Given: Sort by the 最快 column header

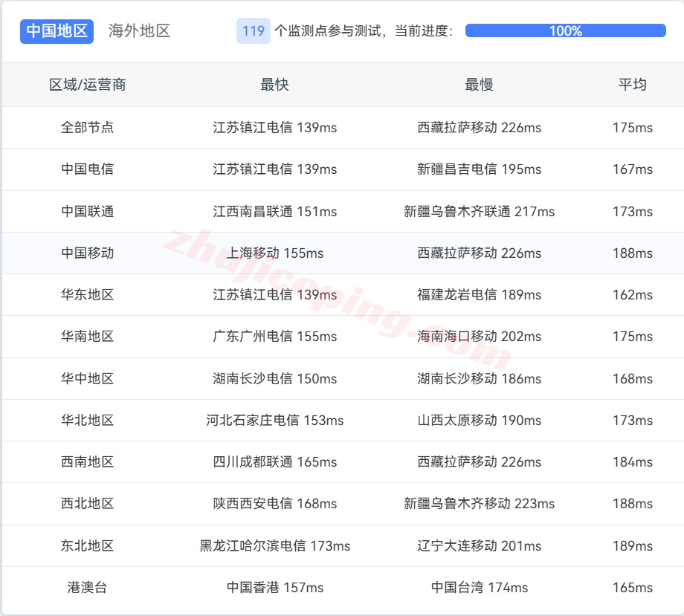Looking at the screenshot, I should [274, 85].
